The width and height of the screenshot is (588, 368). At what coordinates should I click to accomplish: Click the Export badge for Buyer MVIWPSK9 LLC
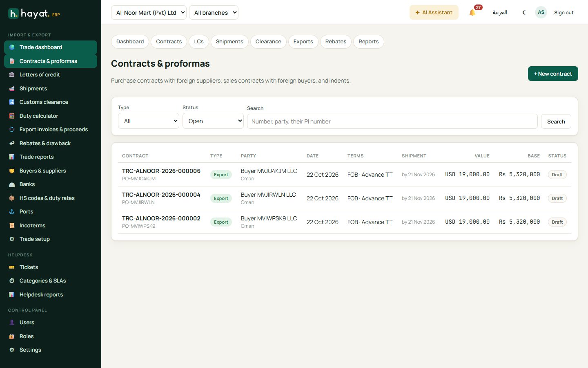coord(221,222)
